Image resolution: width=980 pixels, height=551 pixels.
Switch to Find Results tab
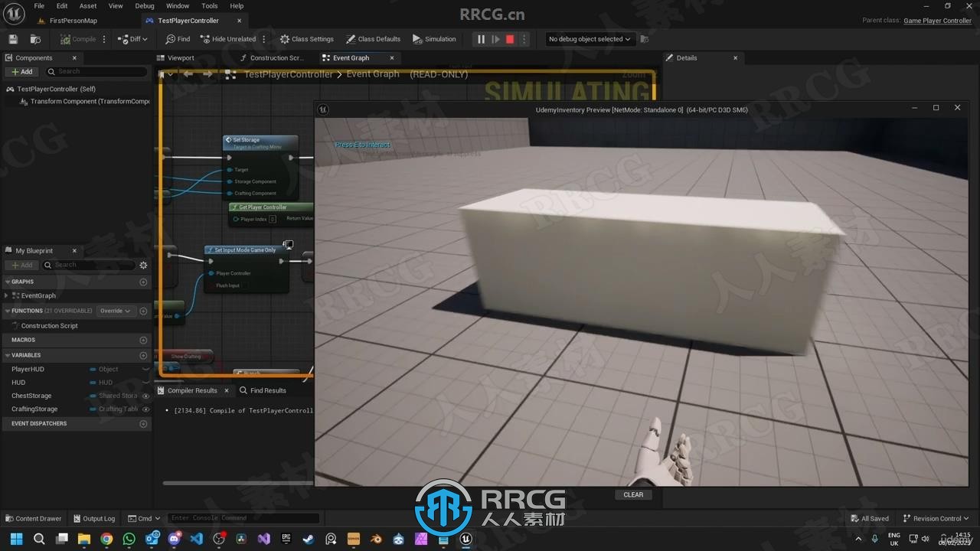coord(263,390)
